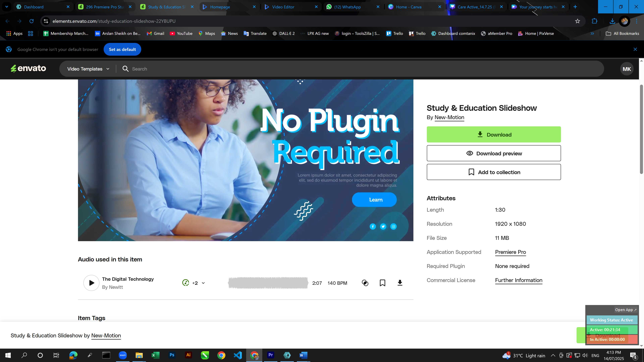This screenshot has height=362, width=644.
Task: Open Chrome downloads icon
Action: click(612, 21)
